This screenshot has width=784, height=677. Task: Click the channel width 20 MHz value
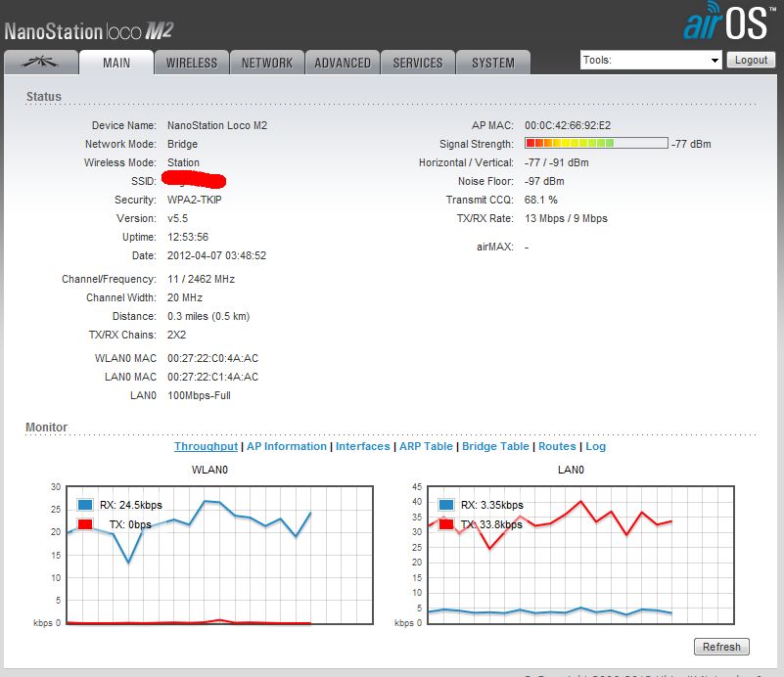(x=185, y=297)
